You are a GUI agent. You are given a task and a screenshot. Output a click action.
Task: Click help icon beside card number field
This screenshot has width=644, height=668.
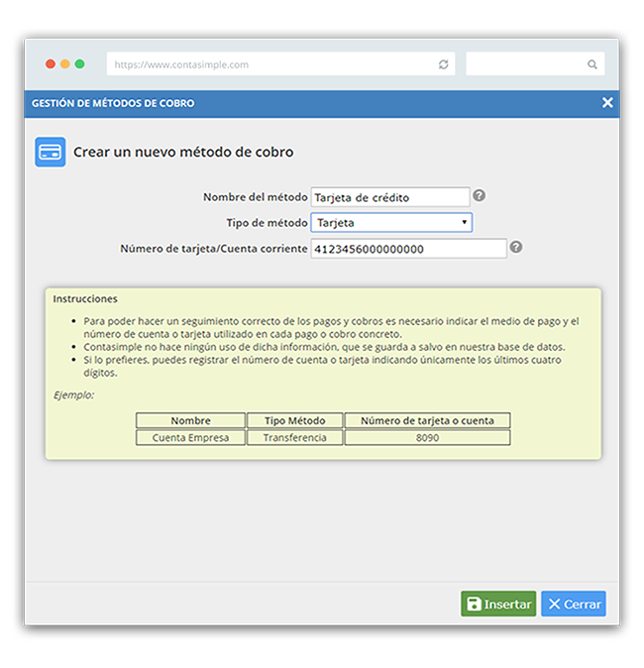coord(516,248)
